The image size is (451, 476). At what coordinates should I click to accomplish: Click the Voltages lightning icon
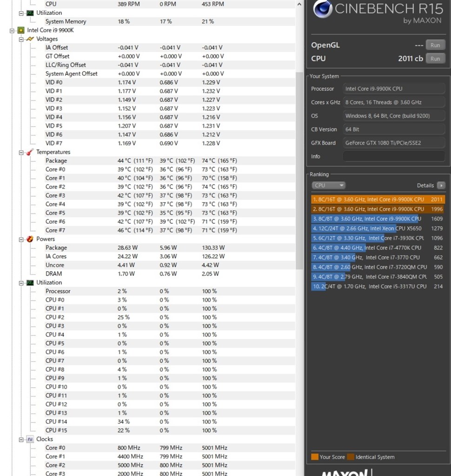click(30, 39)
